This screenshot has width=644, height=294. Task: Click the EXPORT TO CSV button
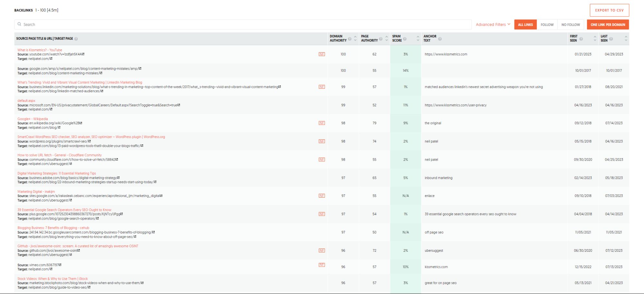click(609, 10)
